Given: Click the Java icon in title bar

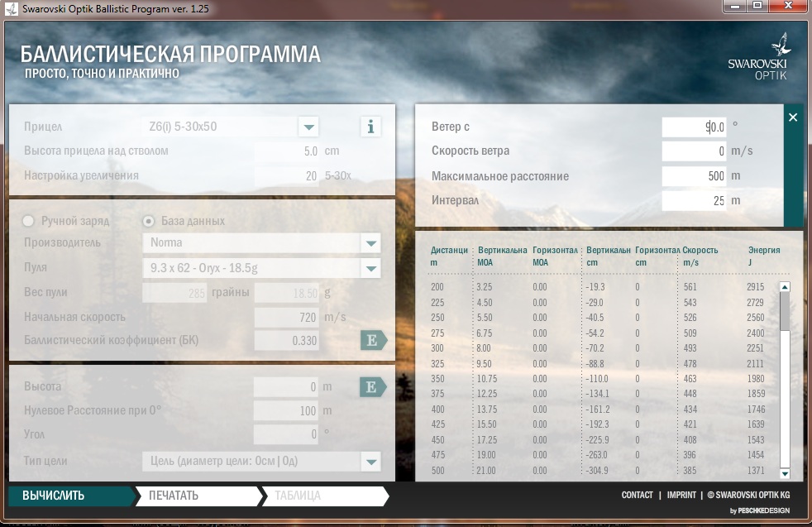Looking at the screenshot, I should pos(10,7).
